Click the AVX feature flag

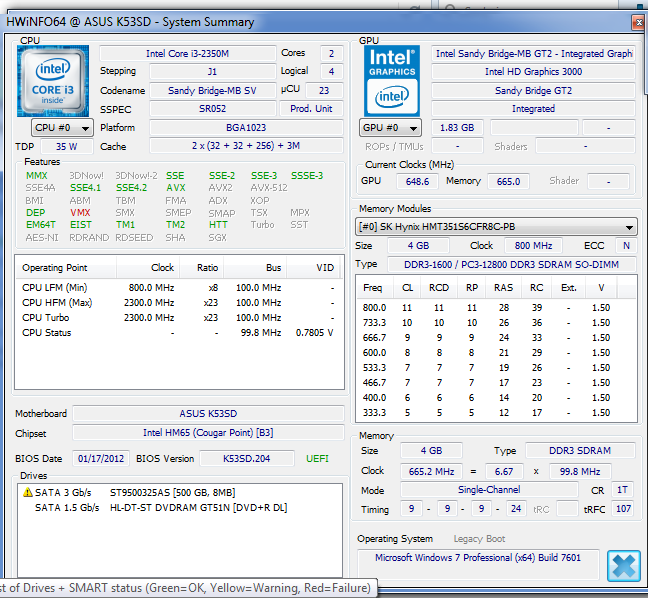[x=176, y=188]
